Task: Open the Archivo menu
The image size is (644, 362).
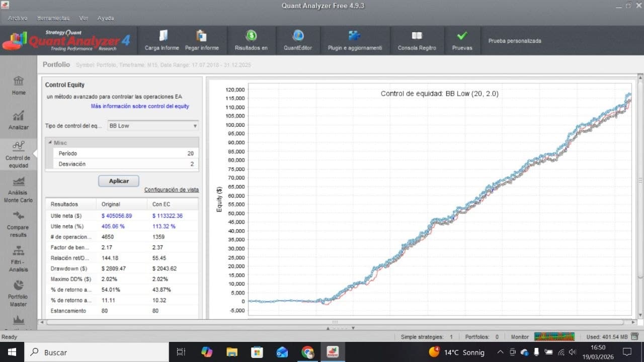Action: (18, 18)
